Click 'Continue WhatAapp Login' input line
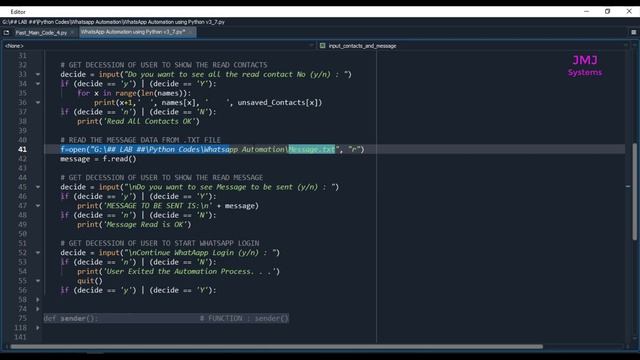 (170, 253)
